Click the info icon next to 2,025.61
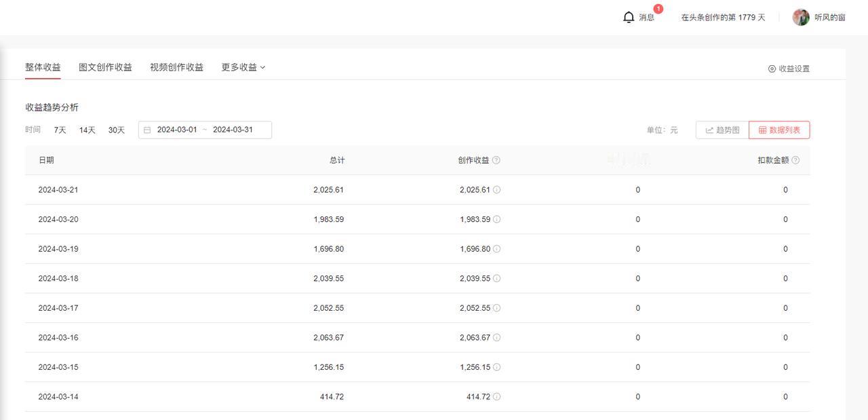This screenshot has height=420, width=868. (x=498, y=190)
